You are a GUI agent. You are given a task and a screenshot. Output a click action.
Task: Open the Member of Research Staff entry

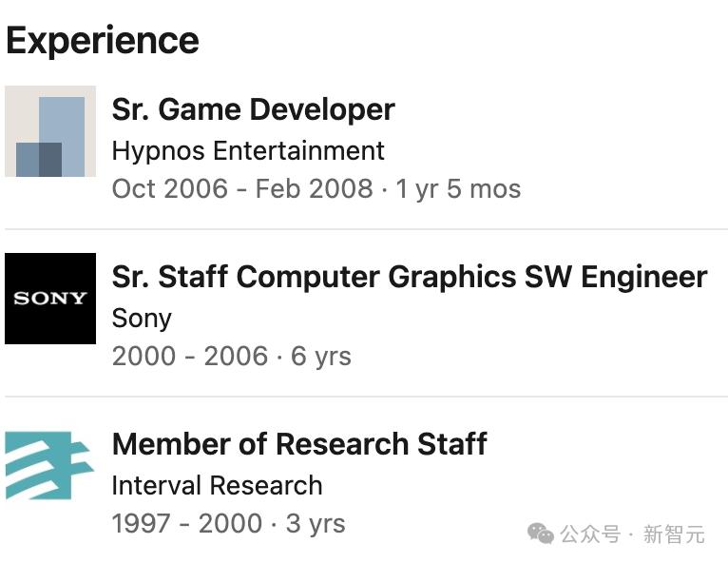point(299,444)
